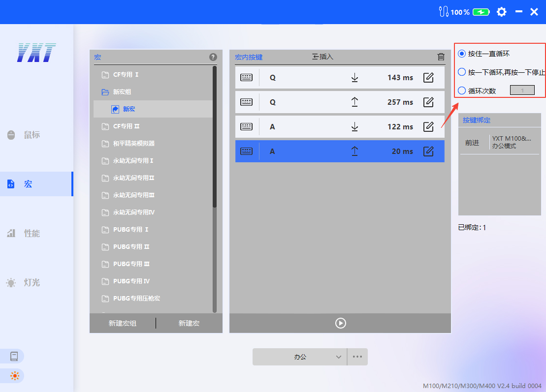The image size is (546, 392).
Task: Click the book manual icon in sidebar
Action: click(x=14, y=356)
